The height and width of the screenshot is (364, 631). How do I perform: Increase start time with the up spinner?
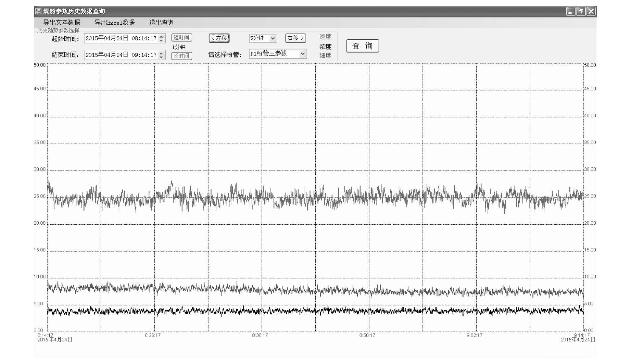point(162,36)
